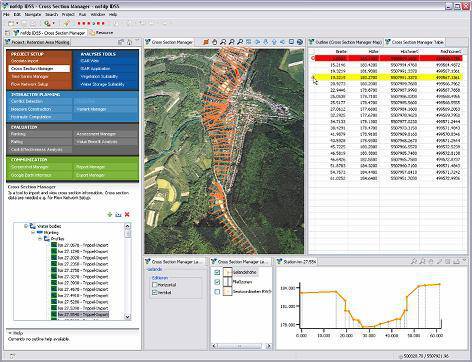Click the green run icon in main toolbar
This screenshot has width=472, height=362.
(47, 23)
